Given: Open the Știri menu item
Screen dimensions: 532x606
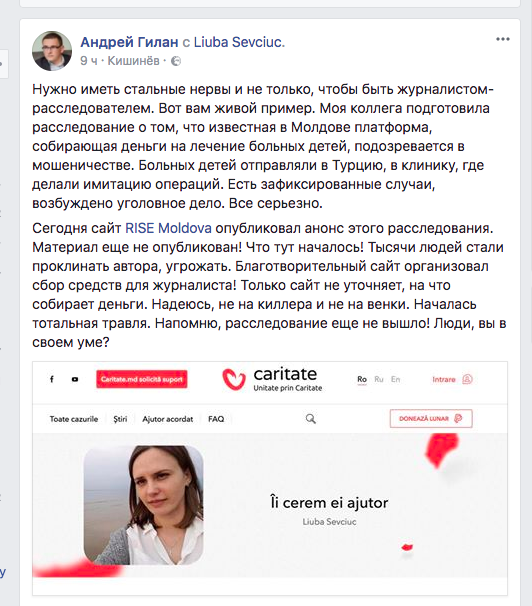Looking at the screenshot, I should pyautogui.click(x=120, y=419).
